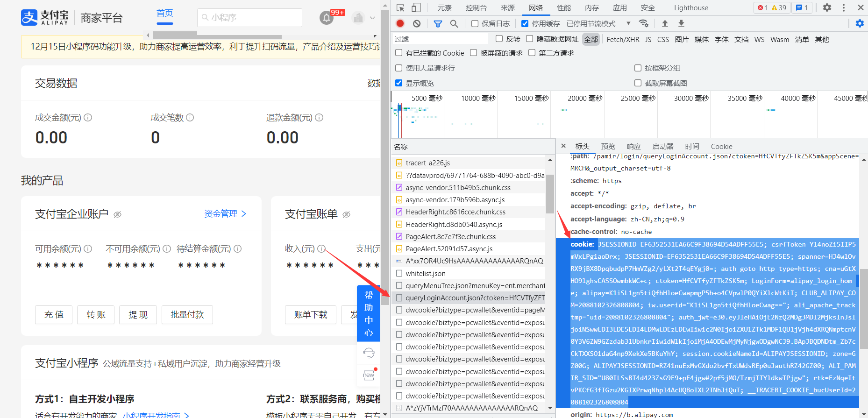868x418 pixels.
Task: Filter requests by CSS type
Action: click(x=663, y=39)
